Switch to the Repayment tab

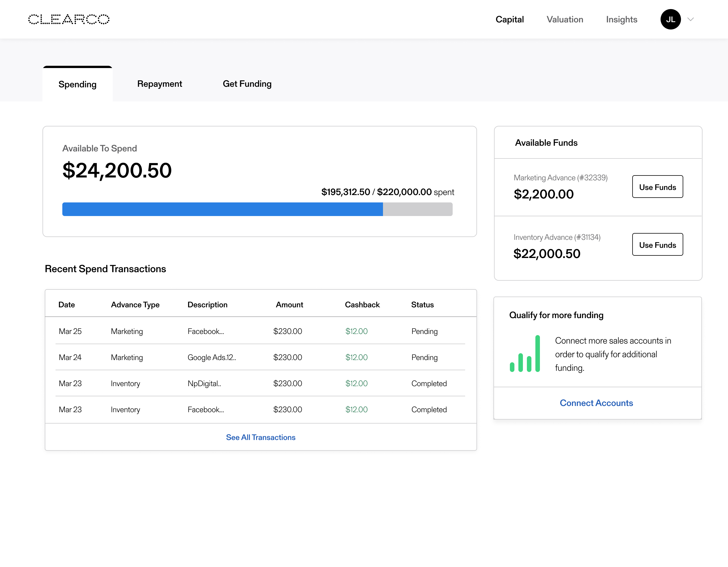(160, 84)
